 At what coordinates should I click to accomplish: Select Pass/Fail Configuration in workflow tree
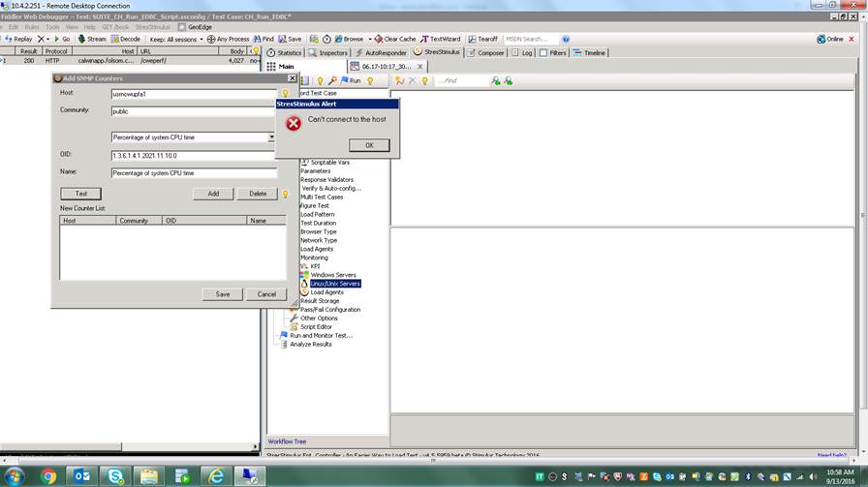330,310
